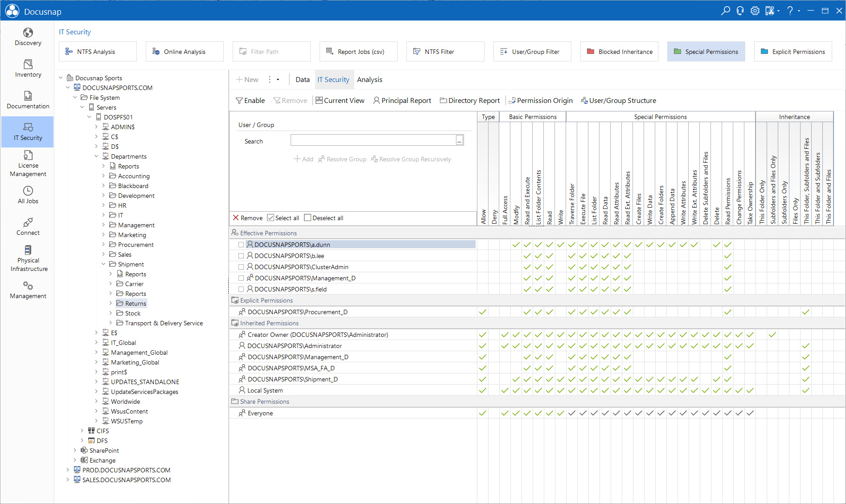Viewport: 846px width, 504px height.
Task: Collapse the Departments share node
Action: click(96, 156)
